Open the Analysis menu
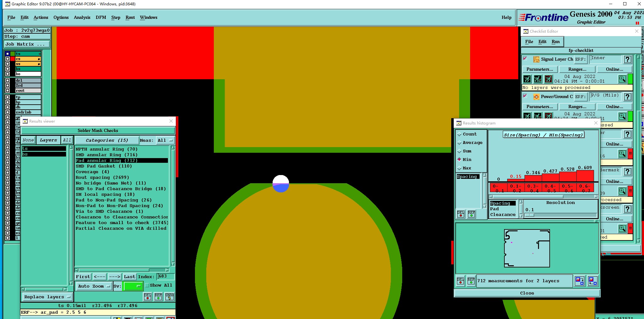The image size is (644, 319). coord(82,18)
